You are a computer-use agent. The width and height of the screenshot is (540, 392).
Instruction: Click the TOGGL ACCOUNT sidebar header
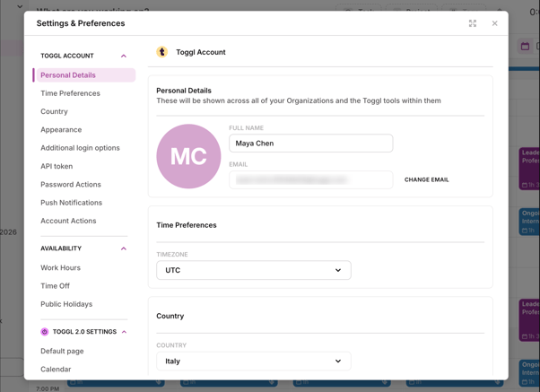(67, 56)
